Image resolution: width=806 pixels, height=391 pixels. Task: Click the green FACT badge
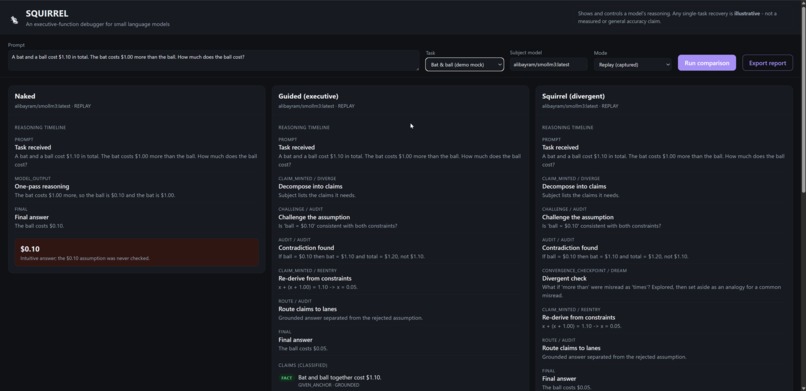click(286, 378)
